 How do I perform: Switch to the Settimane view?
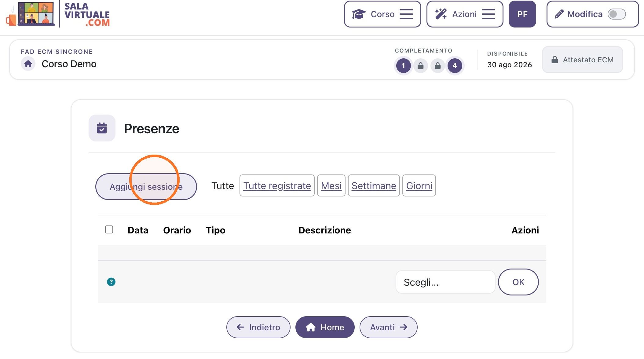coord(374,185)
